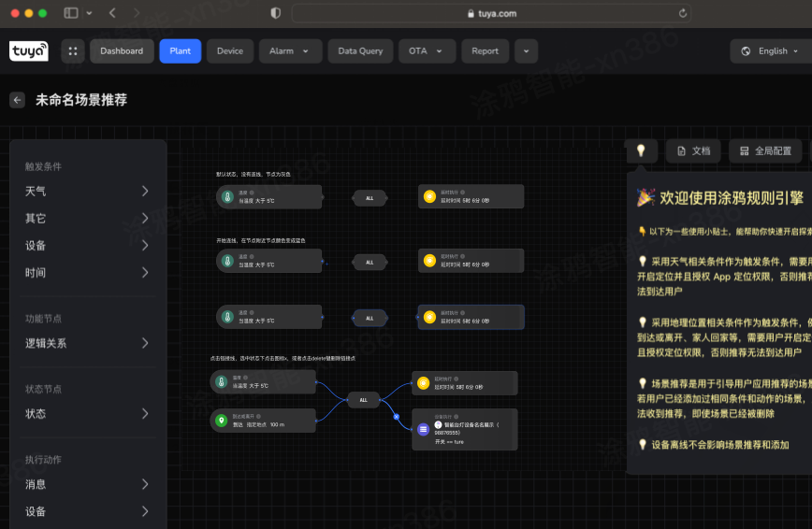
Task: Expand the 状态 node category
Action: click(87, 413)
